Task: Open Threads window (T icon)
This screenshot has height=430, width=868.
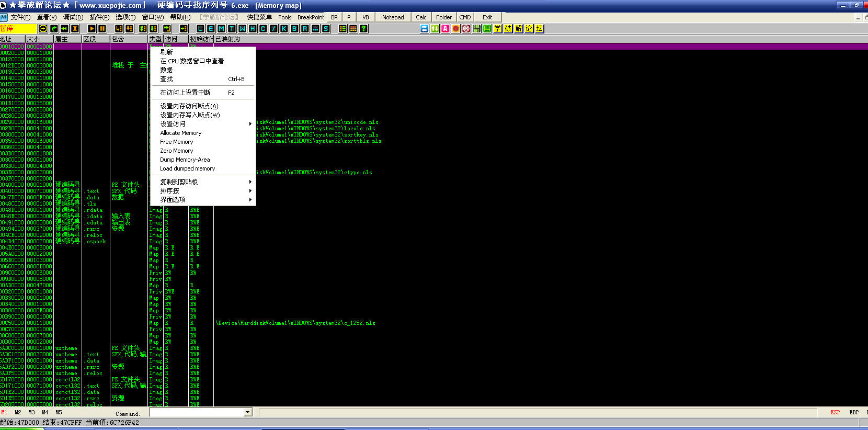Action: click(232, 29)
